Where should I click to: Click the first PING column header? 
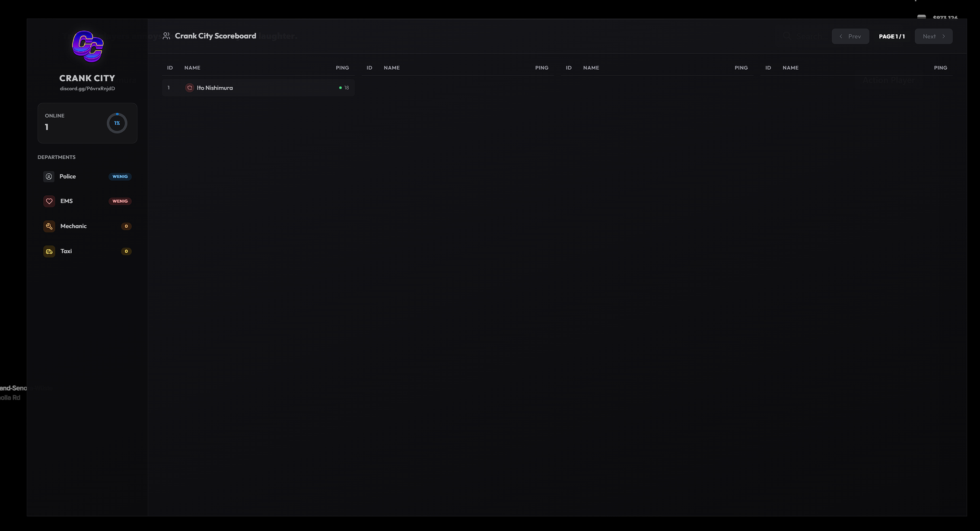click(x=342, y=68)
